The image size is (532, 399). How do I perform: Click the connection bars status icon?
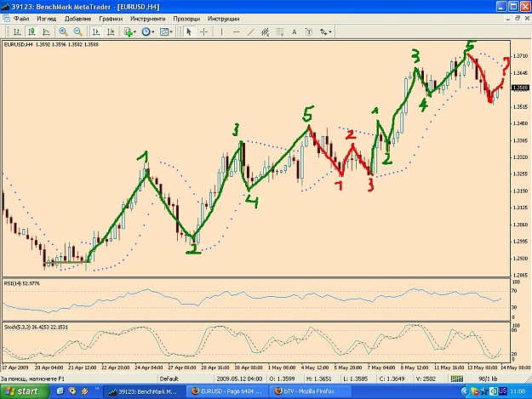(457, 379)
